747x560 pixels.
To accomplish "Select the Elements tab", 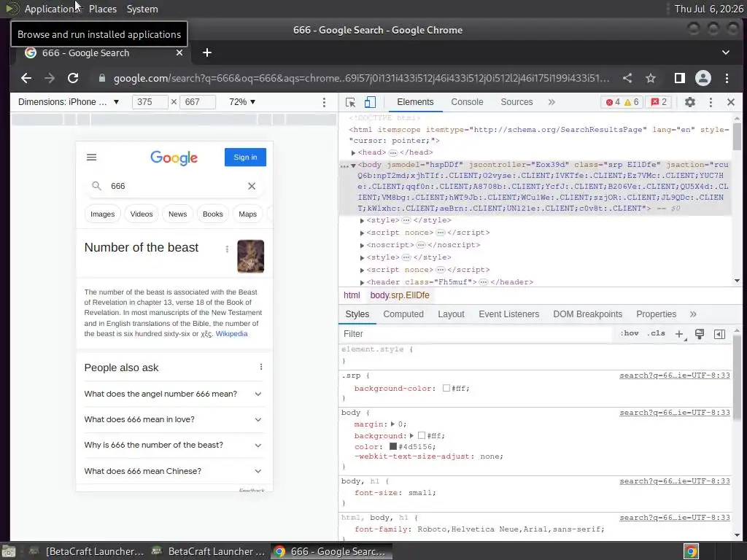I will coord(415,102).
